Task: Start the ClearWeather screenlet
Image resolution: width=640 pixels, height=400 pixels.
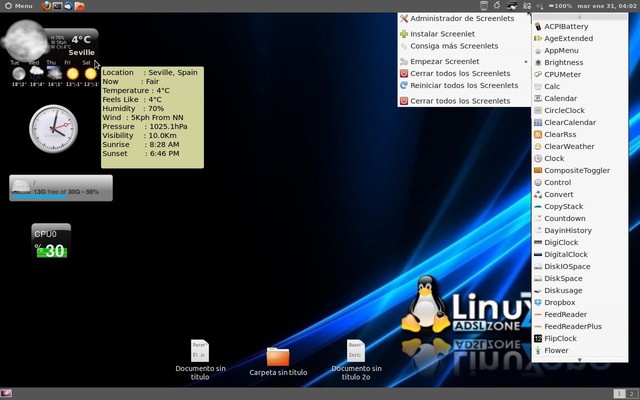Action: 580,147
